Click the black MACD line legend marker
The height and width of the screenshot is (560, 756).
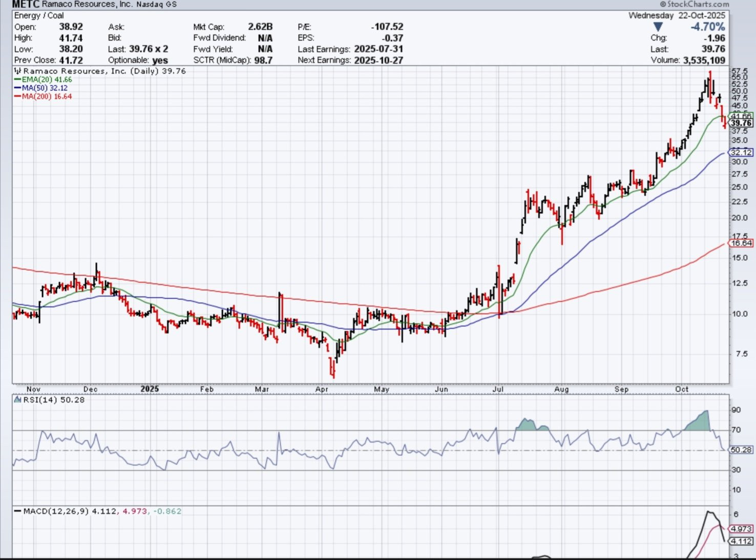[x=17, y=511]
